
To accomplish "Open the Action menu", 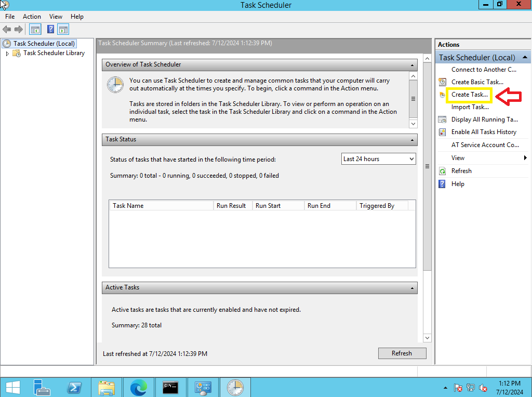I will point(32,17).
